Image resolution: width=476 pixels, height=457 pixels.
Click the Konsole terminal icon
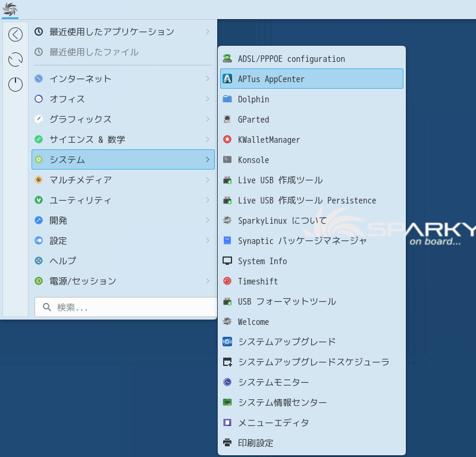click(227, 159)
